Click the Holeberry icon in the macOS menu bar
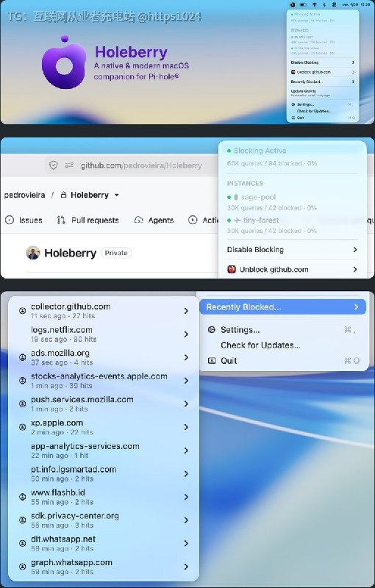The height and width of the screenshot is (588, 375). [x=293, y=4]
